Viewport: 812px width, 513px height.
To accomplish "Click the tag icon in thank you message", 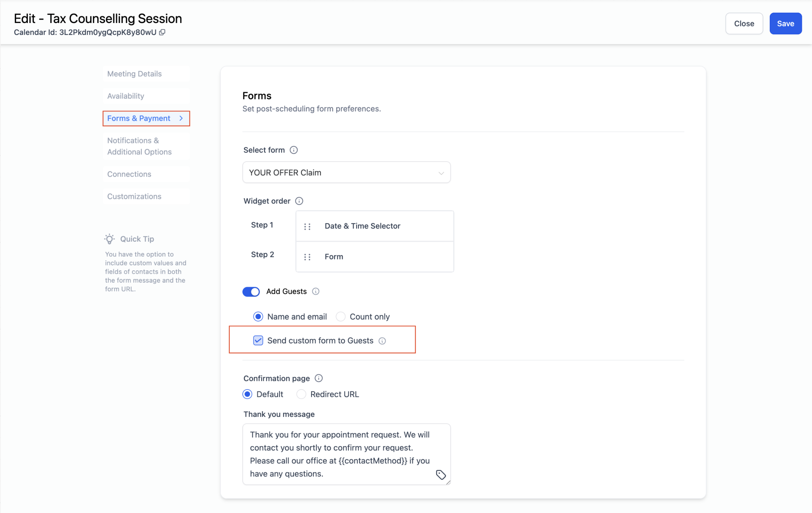I will pyautogui.click(x=440, y=475).
